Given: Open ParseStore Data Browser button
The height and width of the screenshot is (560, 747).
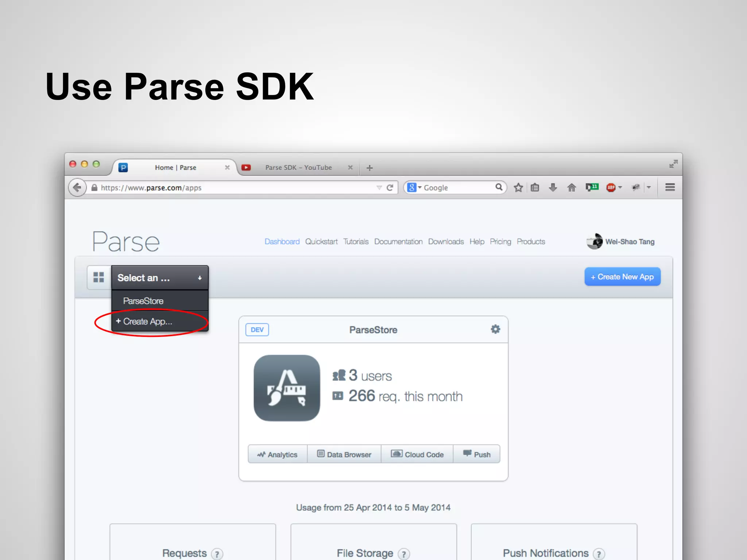Looking at the screenshot, I should coord(344,454).
